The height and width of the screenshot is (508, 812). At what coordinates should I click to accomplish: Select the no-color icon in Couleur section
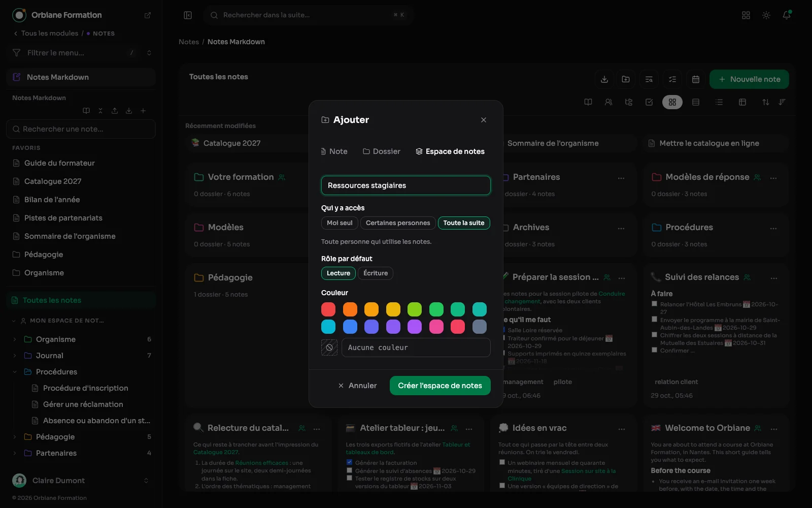(329, 347)
